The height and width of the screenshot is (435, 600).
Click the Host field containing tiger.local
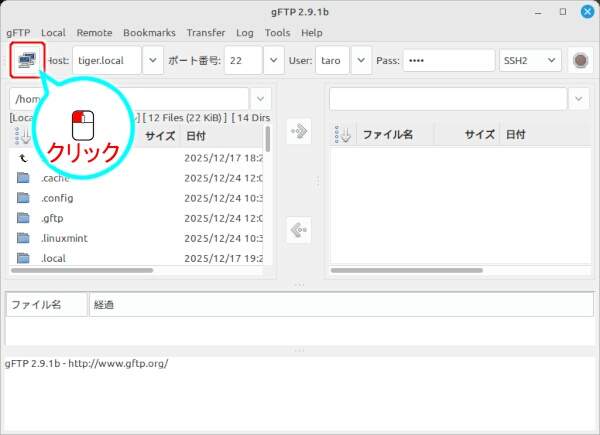[x=107, y=60]
